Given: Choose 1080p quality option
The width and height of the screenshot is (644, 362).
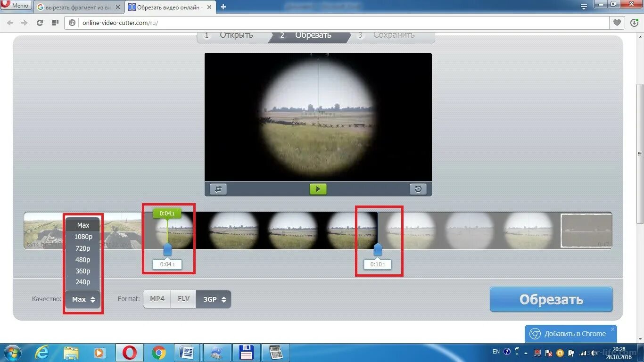Looking at the screenshot, I should pos(83,237).
